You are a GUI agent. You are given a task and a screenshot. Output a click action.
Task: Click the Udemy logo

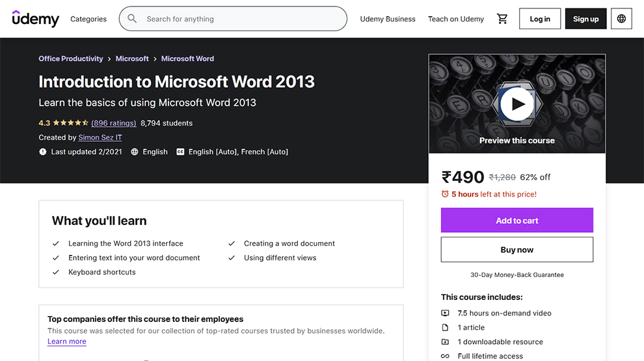click(x=36, y=19)
